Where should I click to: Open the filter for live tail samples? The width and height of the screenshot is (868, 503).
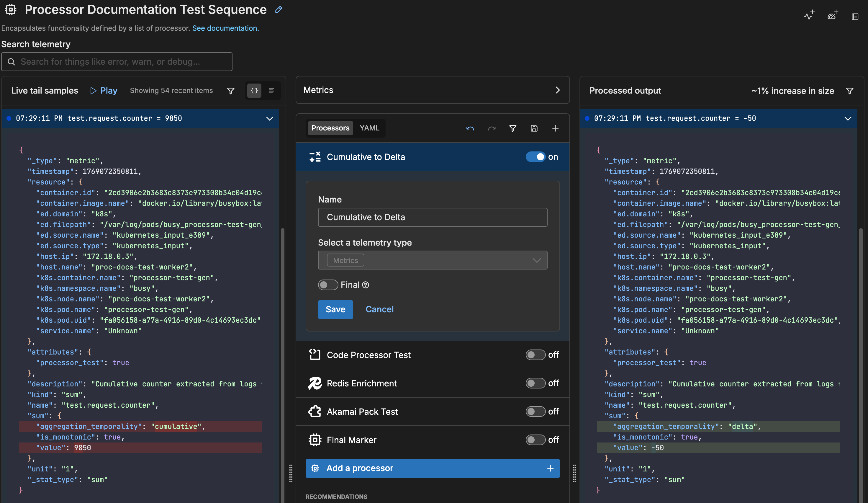[x=230, y=91]
